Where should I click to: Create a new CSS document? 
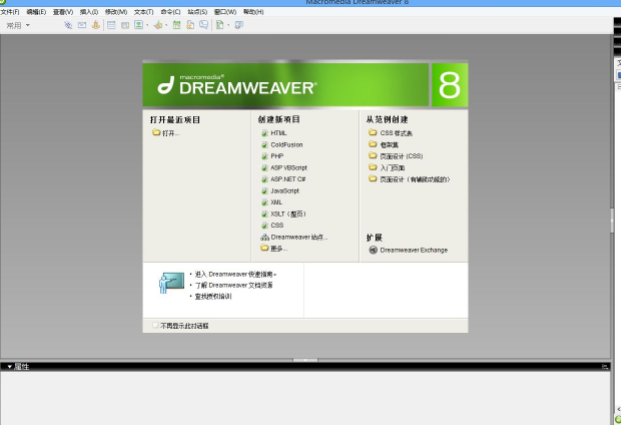tap(272, 225)
